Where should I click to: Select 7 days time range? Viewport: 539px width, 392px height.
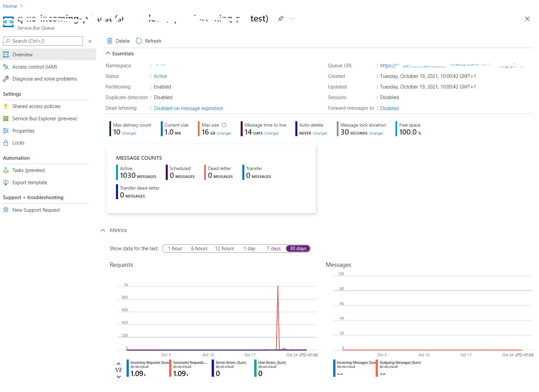(x=274, y=249)
